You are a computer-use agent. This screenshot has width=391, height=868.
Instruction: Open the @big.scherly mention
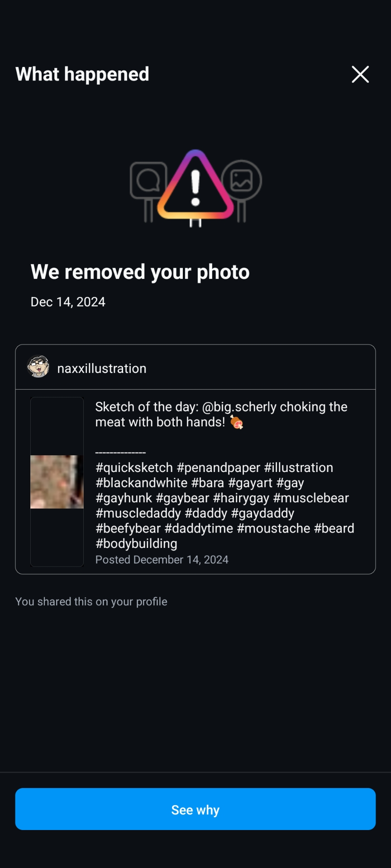(x=239, y=407)
